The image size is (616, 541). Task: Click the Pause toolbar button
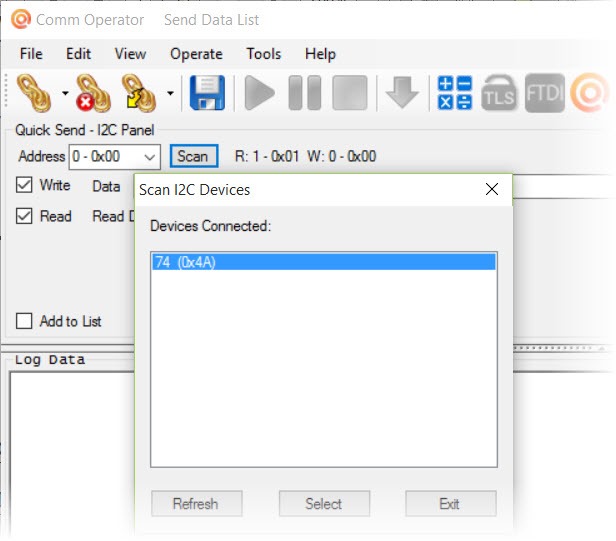(x=304, y=93)
